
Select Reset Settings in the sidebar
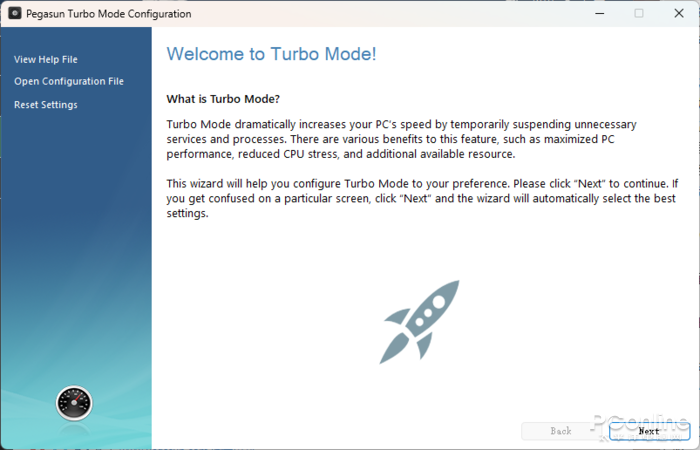click(46, 105)
